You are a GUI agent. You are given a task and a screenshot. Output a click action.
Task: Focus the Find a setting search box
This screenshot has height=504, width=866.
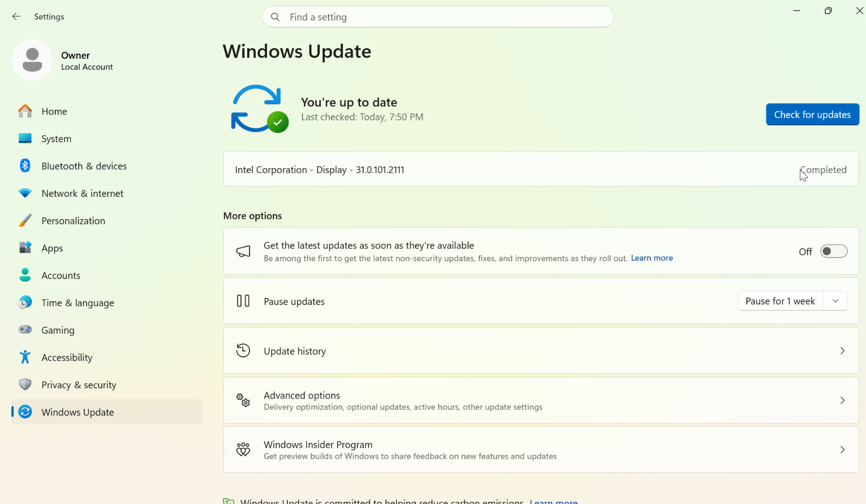tap(438, 17)
